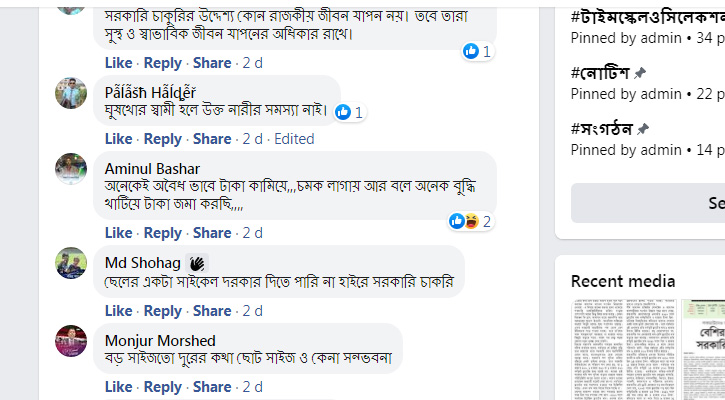
Task: Open the #সংগঠন pinned topic
Action: coord(602,129)
